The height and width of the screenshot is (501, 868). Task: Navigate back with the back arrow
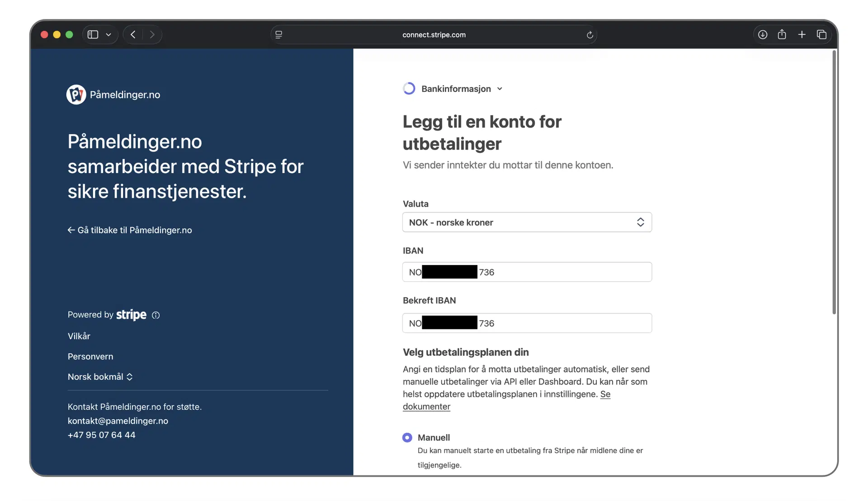click(133, 34)
